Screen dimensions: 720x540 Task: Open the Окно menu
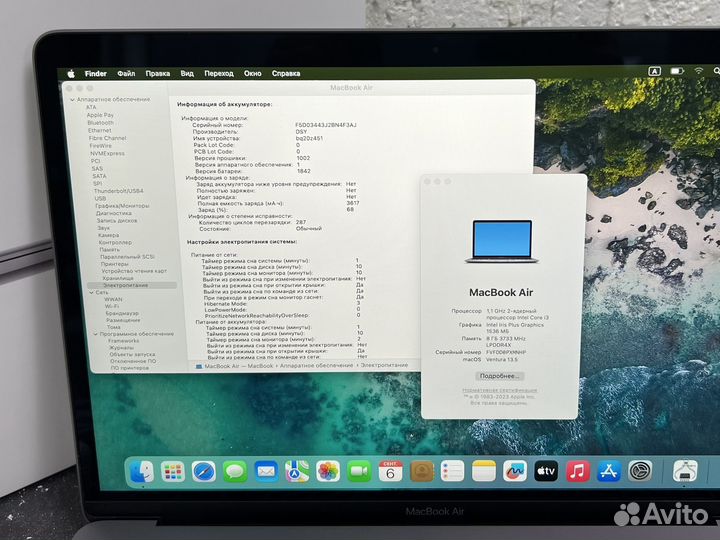253,73
